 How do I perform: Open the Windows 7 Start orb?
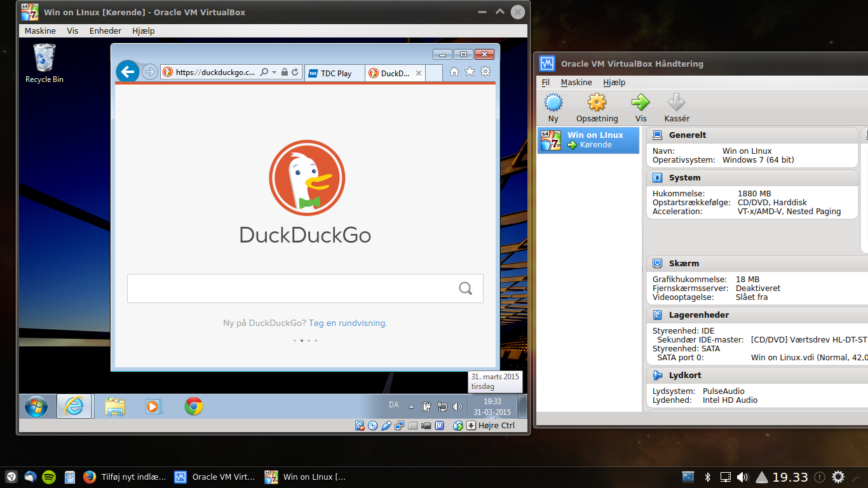[x=36, y=407]
